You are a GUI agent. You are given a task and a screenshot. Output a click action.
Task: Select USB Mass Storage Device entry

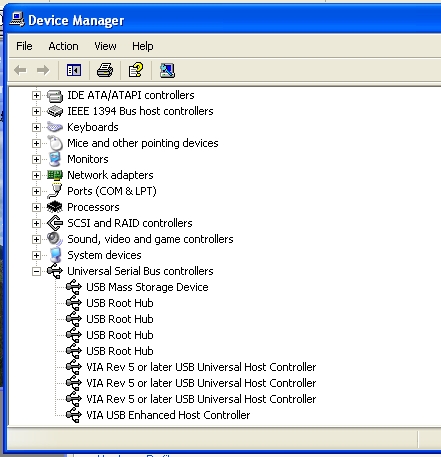click(x=147, y=287)
